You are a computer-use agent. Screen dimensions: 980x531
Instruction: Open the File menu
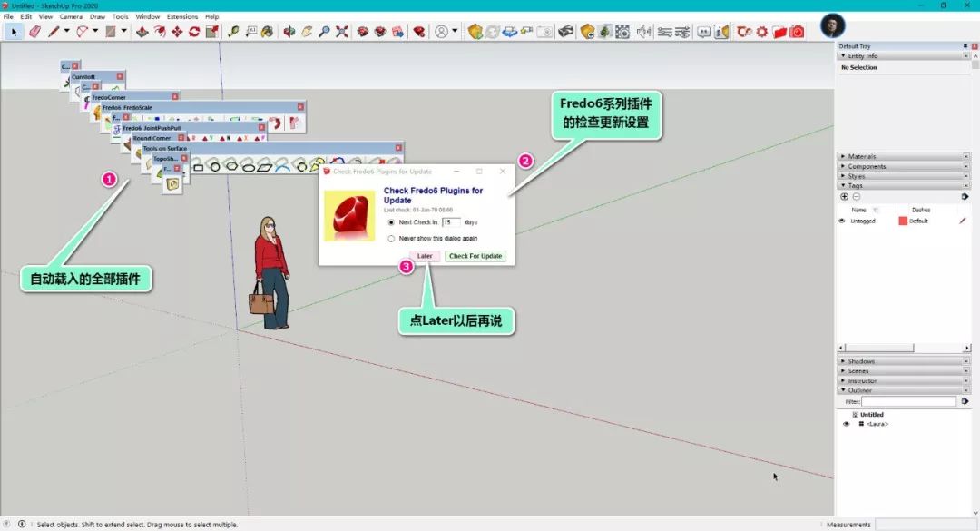click(8, 17)
